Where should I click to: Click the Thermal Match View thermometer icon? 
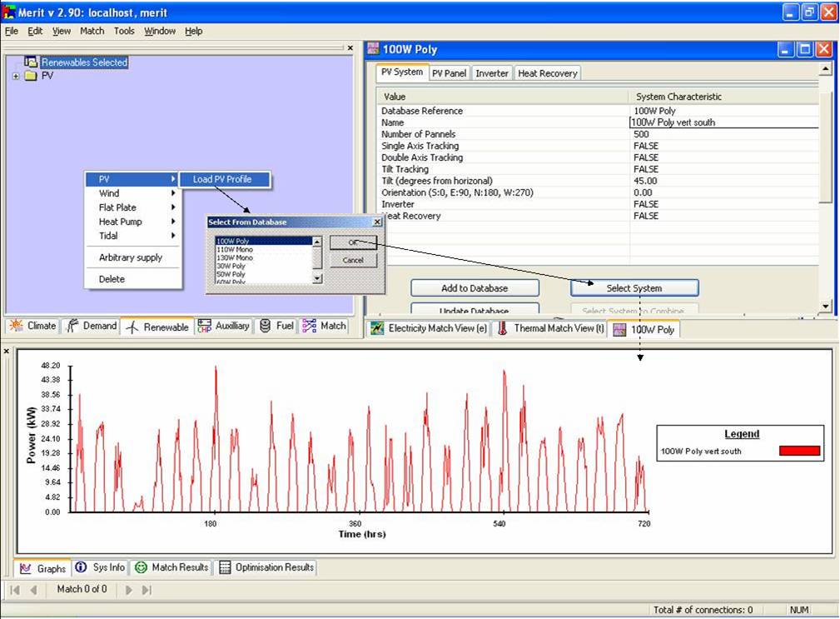tap(503, 329)
